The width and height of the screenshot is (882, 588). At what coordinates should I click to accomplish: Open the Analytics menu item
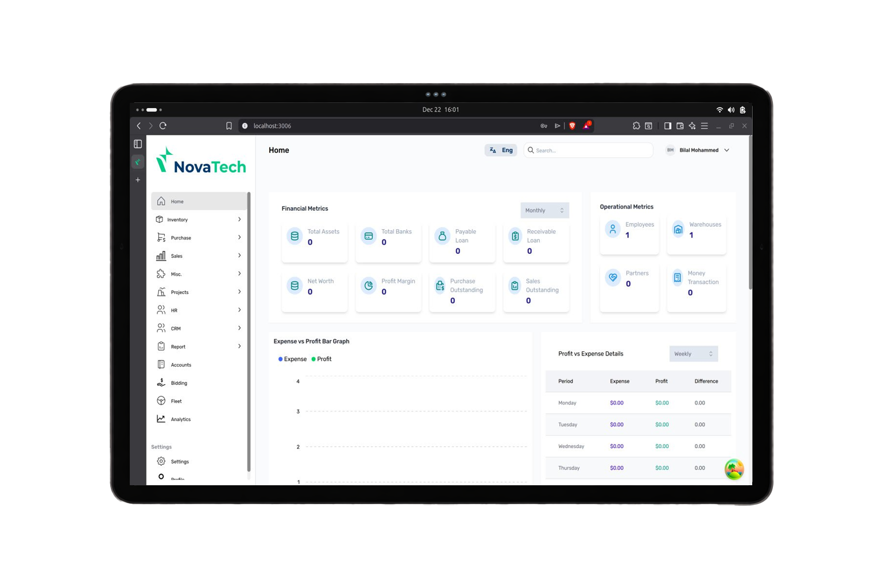coord(199,419)
